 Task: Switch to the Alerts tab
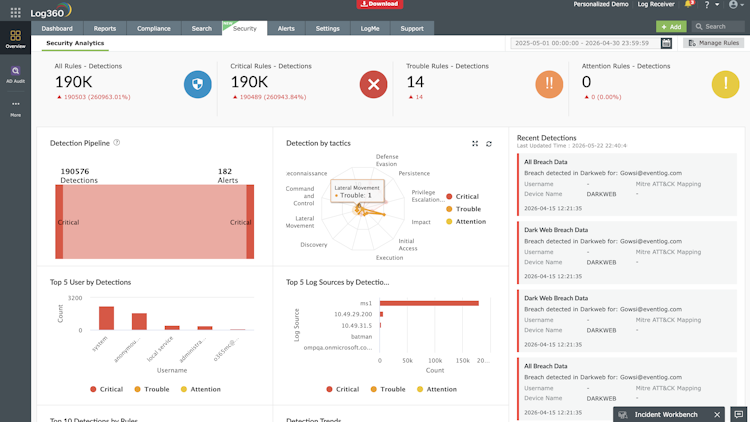(286, 28)
